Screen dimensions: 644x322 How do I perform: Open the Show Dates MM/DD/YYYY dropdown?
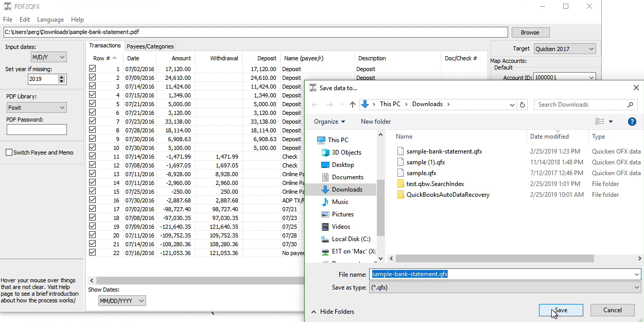(x=122, y=301)
